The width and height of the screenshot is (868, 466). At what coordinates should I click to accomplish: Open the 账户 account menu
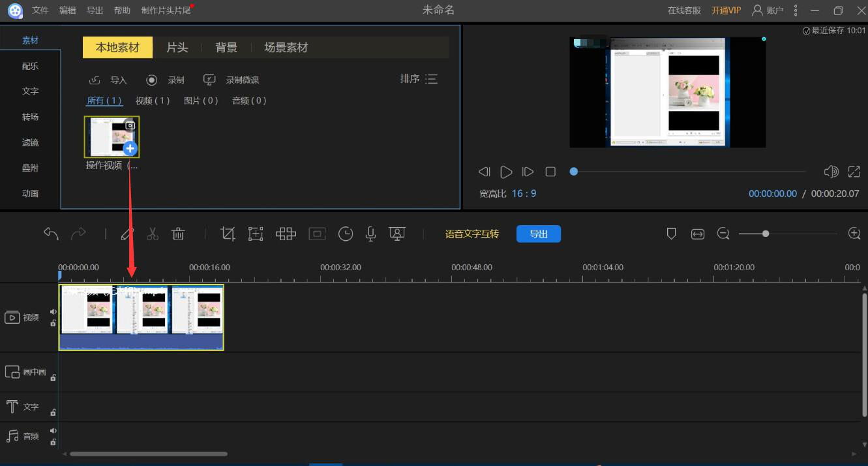point(768,10)
